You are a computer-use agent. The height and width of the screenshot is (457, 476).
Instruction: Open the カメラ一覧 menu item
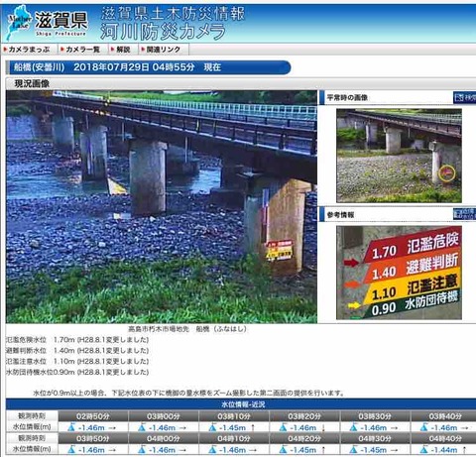coord(80,50)
